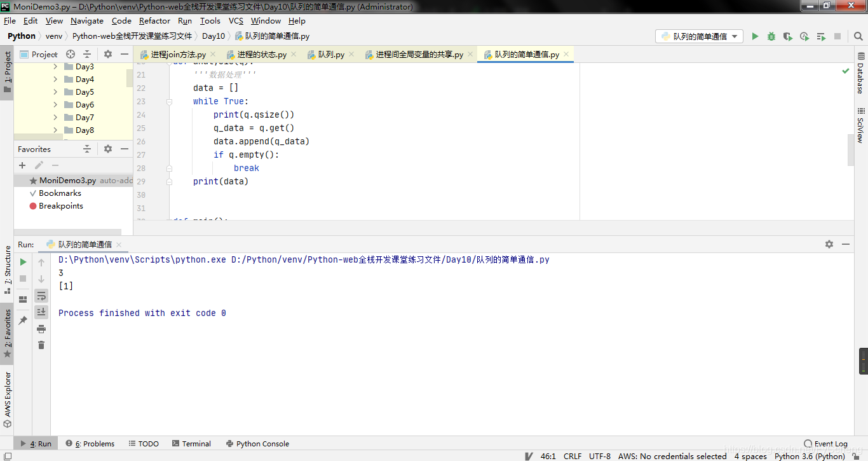Expand the Day5 folder
The height and width of the screenshot is (461, 868).
coord(55,92)
